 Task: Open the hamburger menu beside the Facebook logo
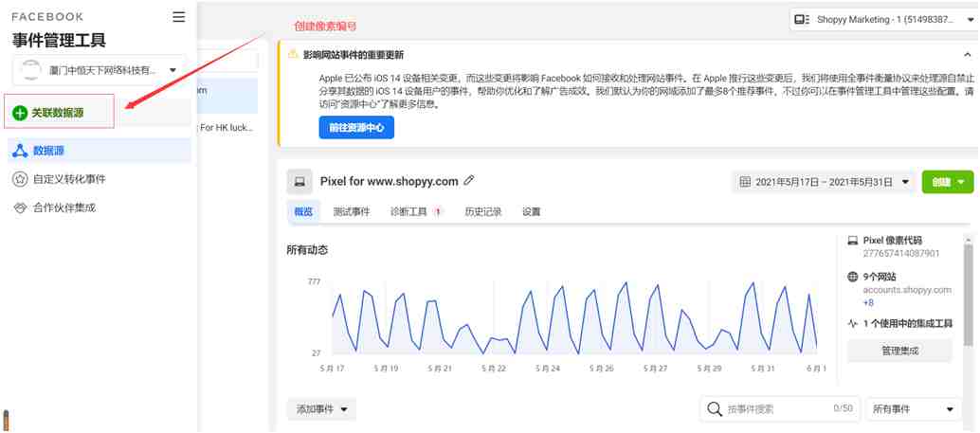click(x=179, y=17)
